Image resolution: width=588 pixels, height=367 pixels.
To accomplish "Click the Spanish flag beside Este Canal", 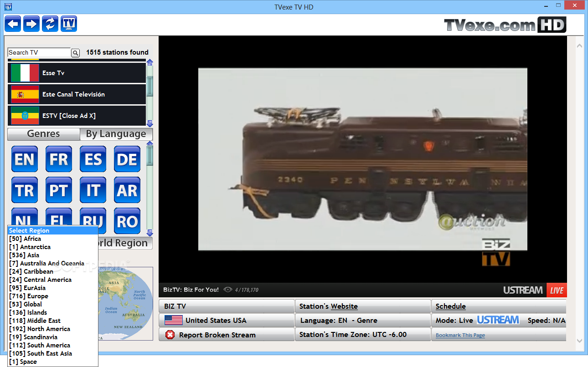I will [x=25, y=94].
